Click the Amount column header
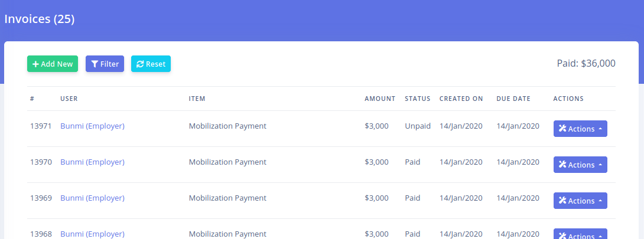Viewport: 644px width, 239px height. [x=380, y=99]
